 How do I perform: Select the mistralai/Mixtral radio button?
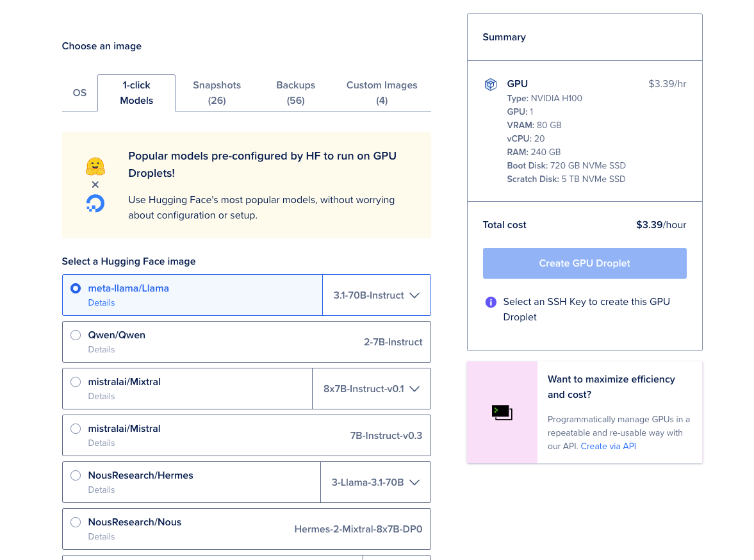76,382
